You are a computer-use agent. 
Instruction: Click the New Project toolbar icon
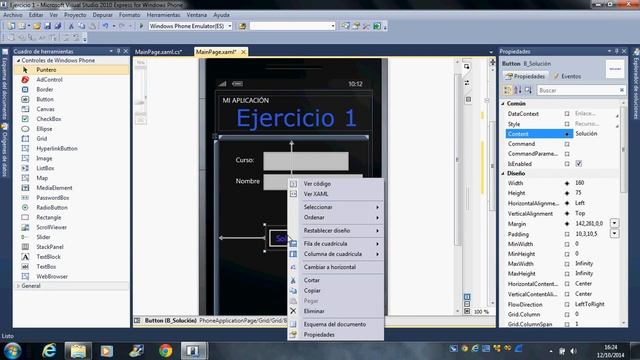pyautogui.click(x=11, y=26)
